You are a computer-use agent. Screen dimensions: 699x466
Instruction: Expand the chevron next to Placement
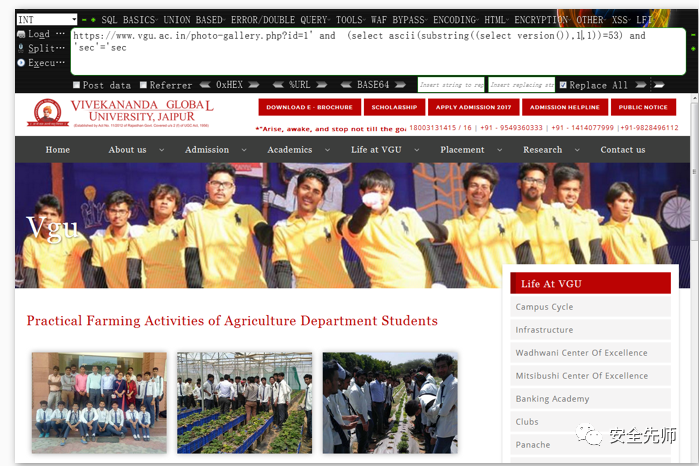coord(499,150)
